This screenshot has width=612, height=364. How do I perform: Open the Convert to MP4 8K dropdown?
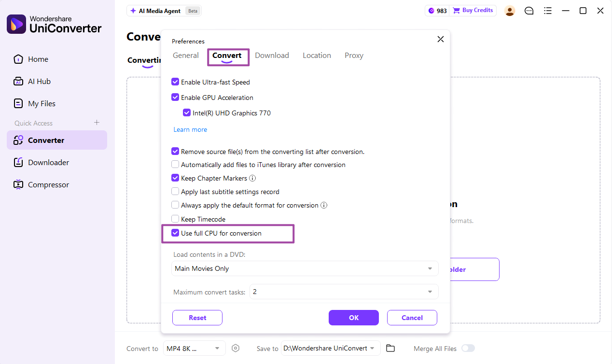194,348
